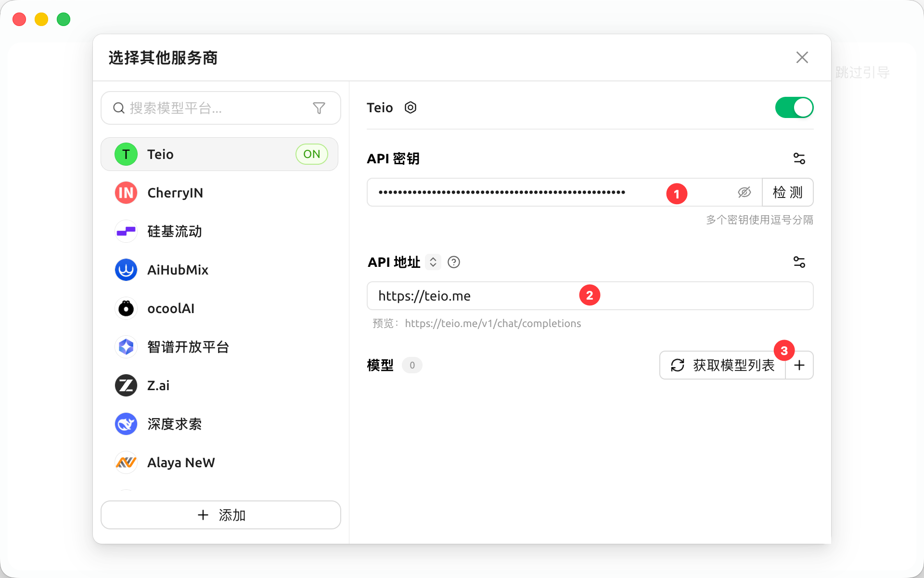Click into the API 密钥 password field
The height and width of the screenshot is (578, 924).
(565, 192)
